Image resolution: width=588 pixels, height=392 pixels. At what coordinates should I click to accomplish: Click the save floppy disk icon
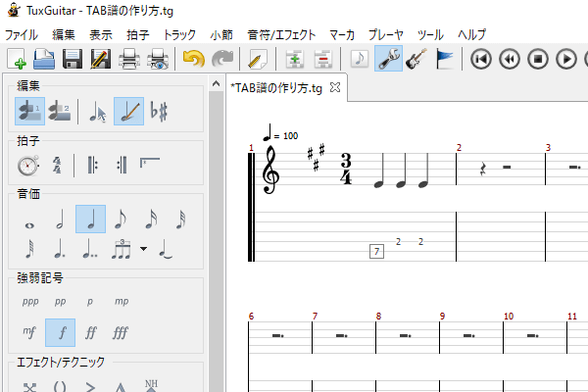(x=73, y=60)
